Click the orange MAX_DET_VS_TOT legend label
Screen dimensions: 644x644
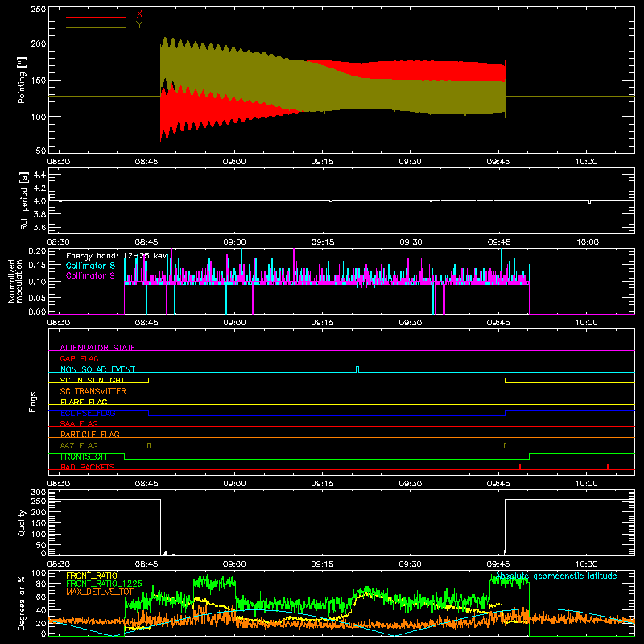[100, 592]
